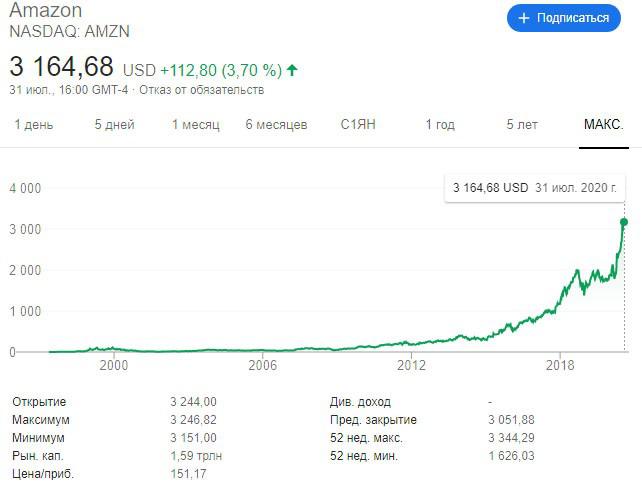Screen dimensions: 642x486
Task: Select the С1ЯН year-to-date tab
Action: (x=358, y=125)
